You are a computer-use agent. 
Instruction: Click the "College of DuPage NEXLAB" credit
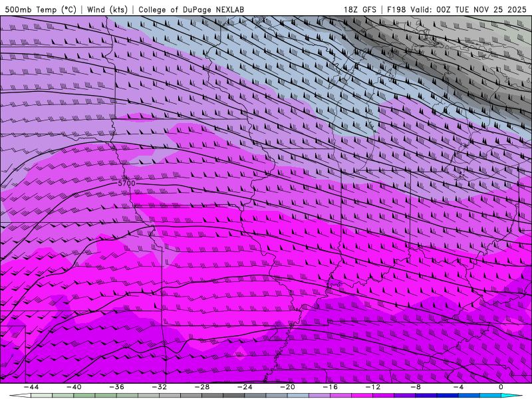pyautogui.click(x=191, y=9)
